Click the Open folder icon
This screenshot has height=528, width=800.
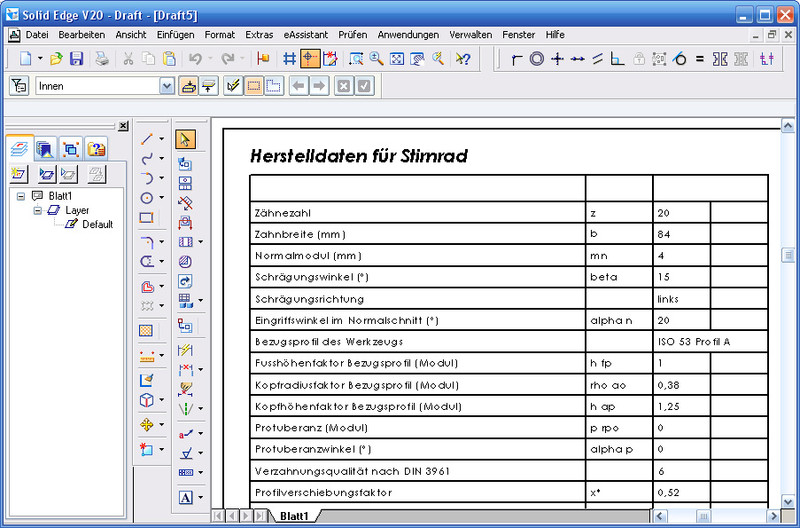[x=57, y=59]
